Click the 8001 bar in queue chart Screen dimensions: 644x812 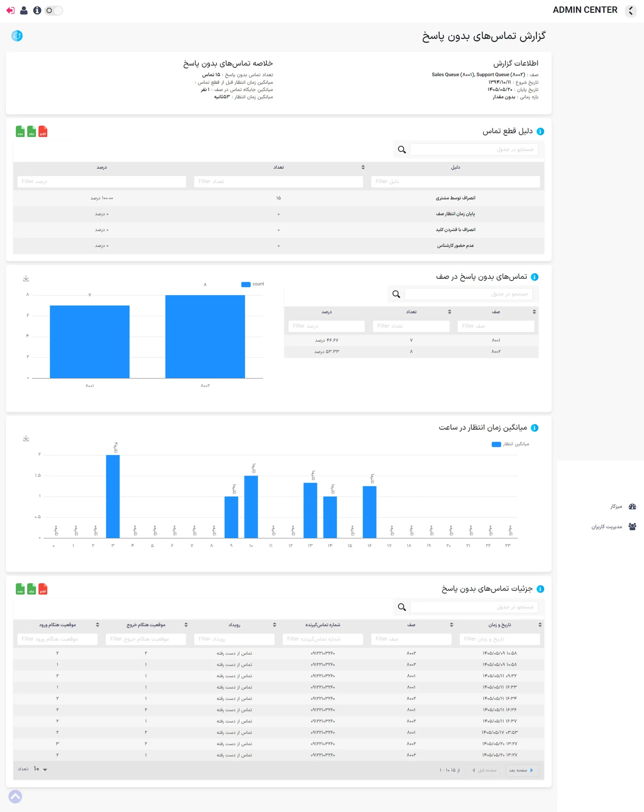click(x=90, y=342)
